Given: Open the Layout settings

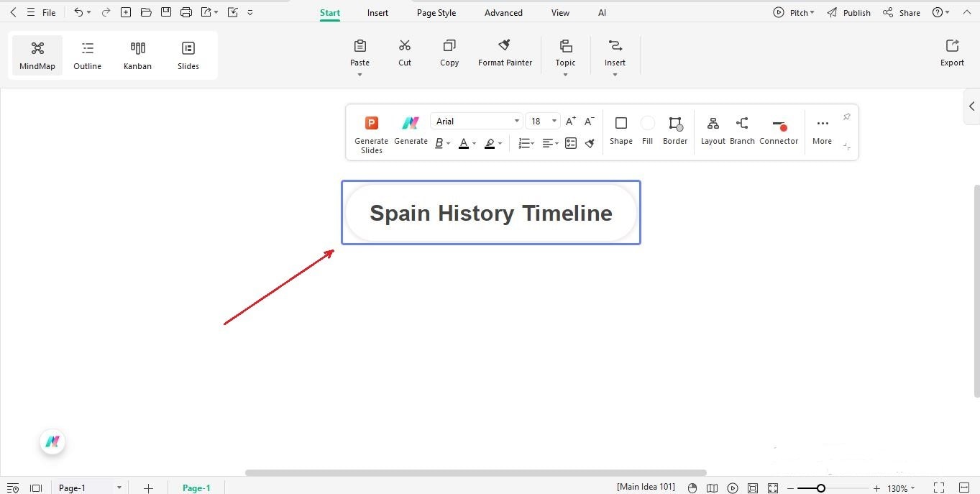Looking at the screenshot, I should pyautogui.click(x=713, y=131).
